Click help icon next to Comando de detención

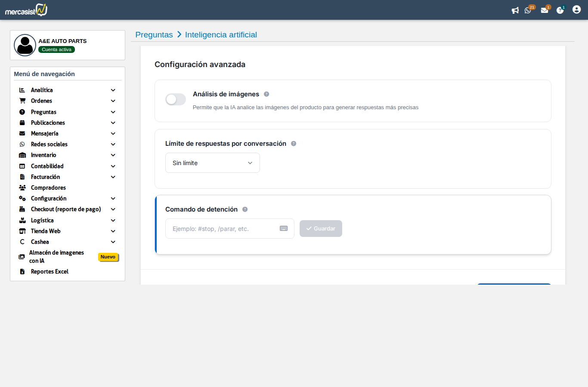pos(245,209)
